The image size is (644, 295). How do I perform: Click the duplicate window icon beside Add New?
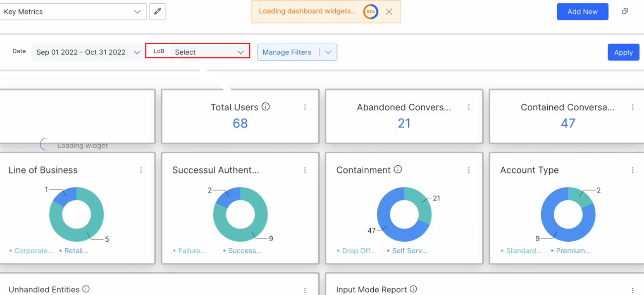tap(625, 12)
